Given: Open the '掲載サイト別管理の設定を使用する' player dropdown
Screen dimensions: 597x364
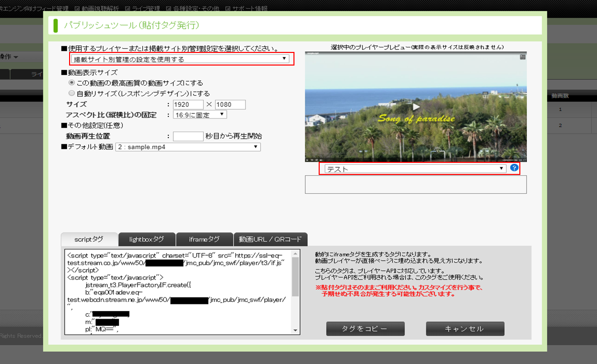Looking at the screenshot, I should pyautogui.click(x=180, y=59).
